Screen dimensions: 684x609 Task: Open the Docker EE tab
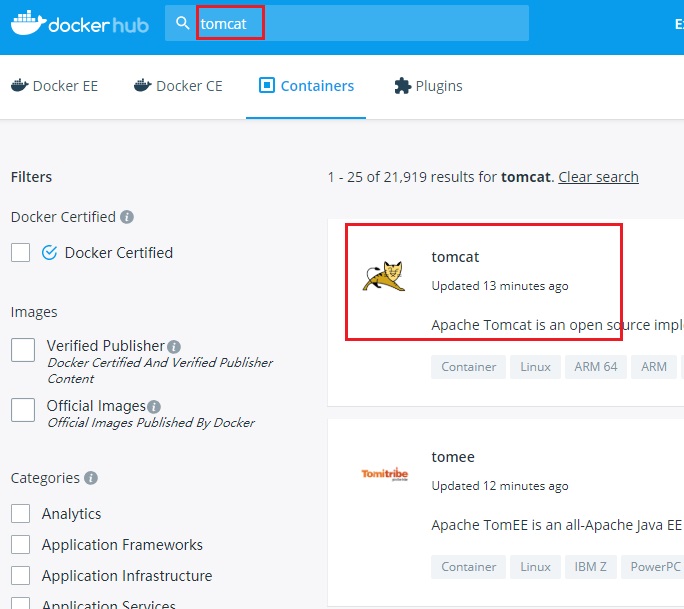tap(55, 86)
